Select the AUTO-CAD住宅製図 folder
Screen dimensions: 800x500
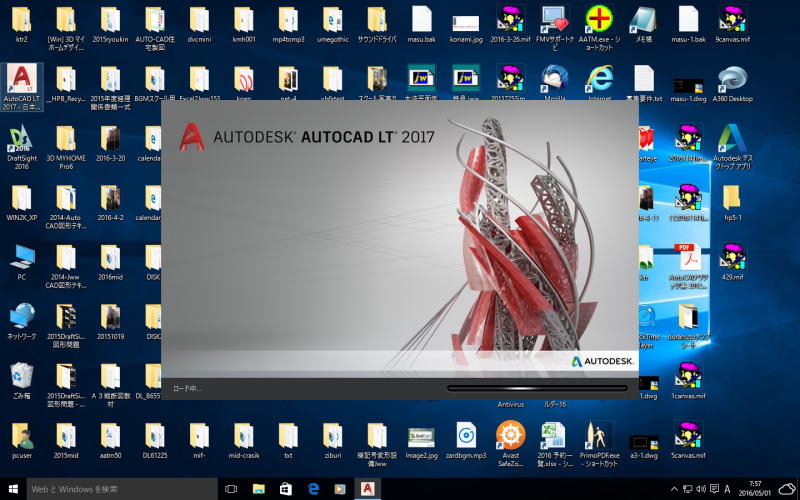(155, 28)
